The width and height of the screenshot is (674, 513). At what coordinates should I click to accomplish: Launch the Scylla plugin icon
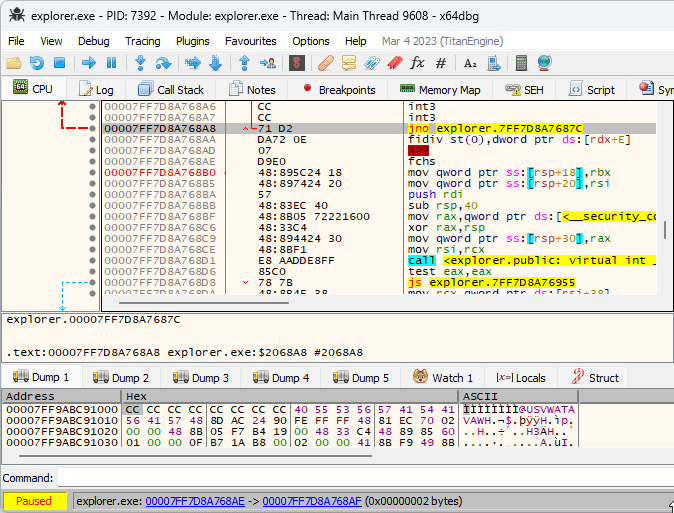click(x=297, y=63)
